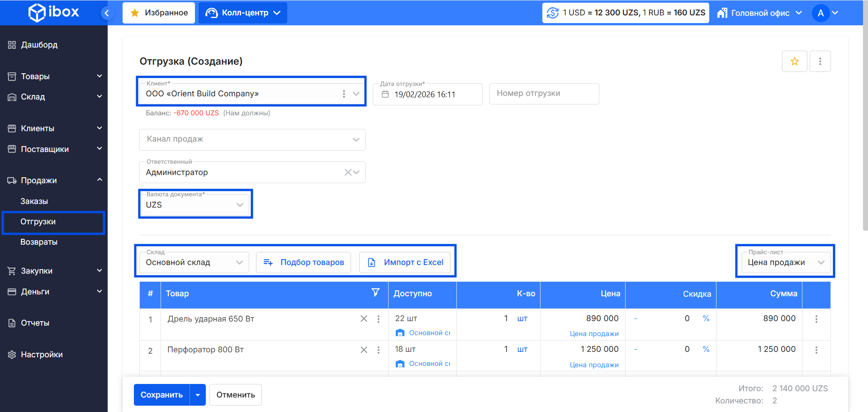This screenshot has width=868, height=412.
Task: Remove Дрель ударная 650 Вт with X icon
Action: point(364,319)
